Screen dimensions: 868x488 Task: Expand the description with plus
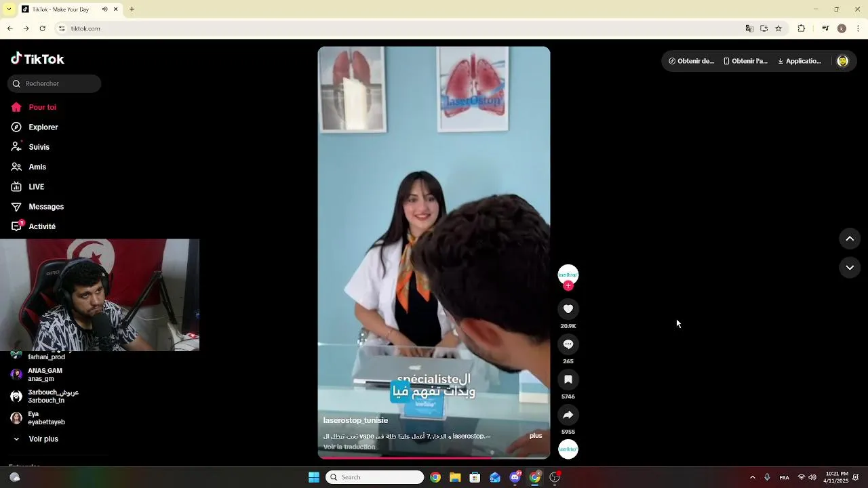pos(536,436)
